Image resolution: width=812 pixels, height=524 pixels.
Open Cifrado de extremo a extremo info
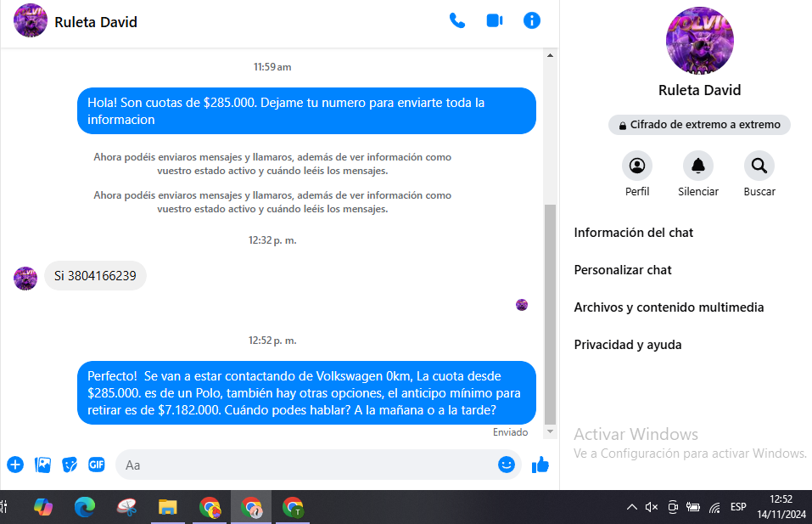699,125
